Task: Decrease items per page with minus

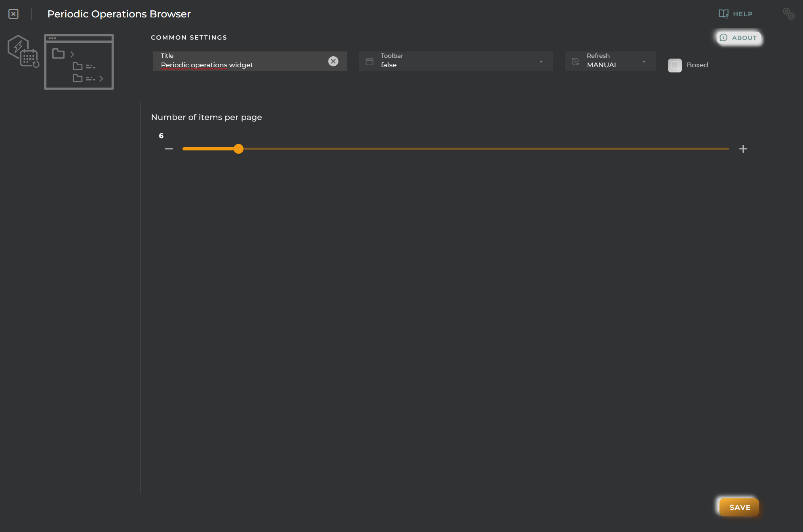Action: (169, 149)
